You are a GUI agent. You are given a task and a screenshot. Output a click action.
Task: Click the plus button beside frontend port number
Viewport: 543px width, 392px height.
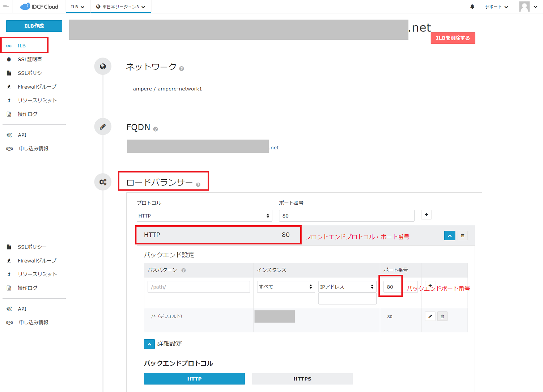click(x=427, y=215)
